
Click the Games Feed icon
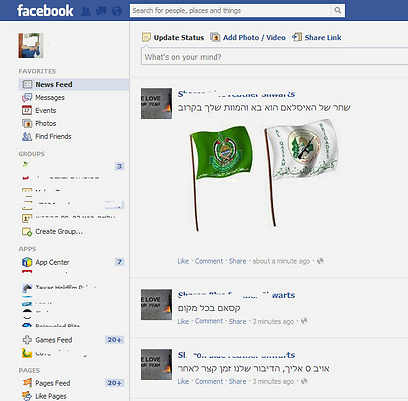point(27,340)
